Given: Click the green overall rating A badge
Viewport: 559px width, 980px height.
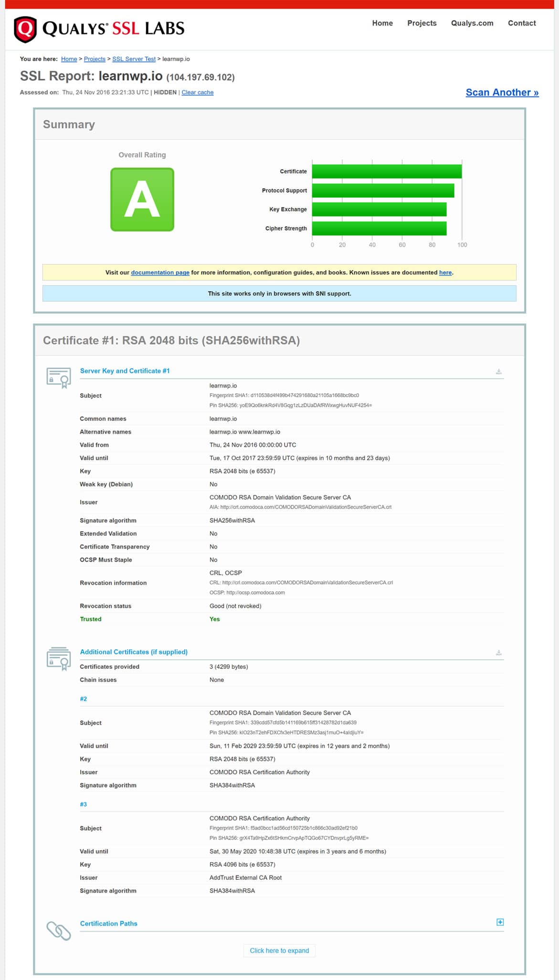Looking at the screenshot, I should click(x=142, y=200).
